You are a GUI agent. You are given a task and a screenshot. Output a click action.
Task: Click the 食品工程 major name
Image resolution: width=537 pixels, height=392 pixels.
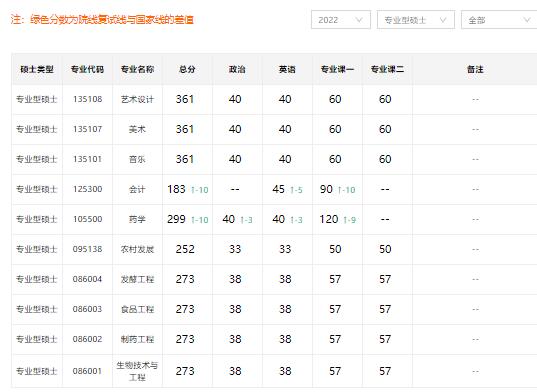tap(137, 309)
